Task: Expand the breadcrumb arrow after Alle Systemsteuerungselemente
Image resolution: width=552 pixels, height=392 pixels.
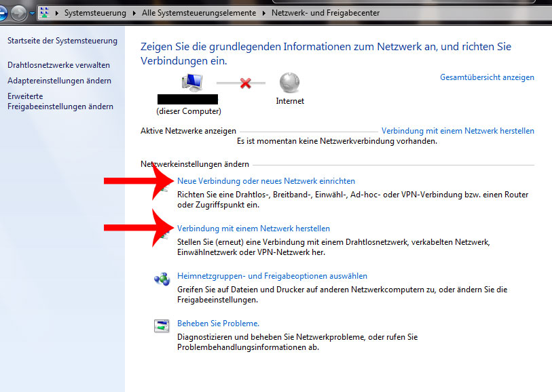Action: pos(263,13)
